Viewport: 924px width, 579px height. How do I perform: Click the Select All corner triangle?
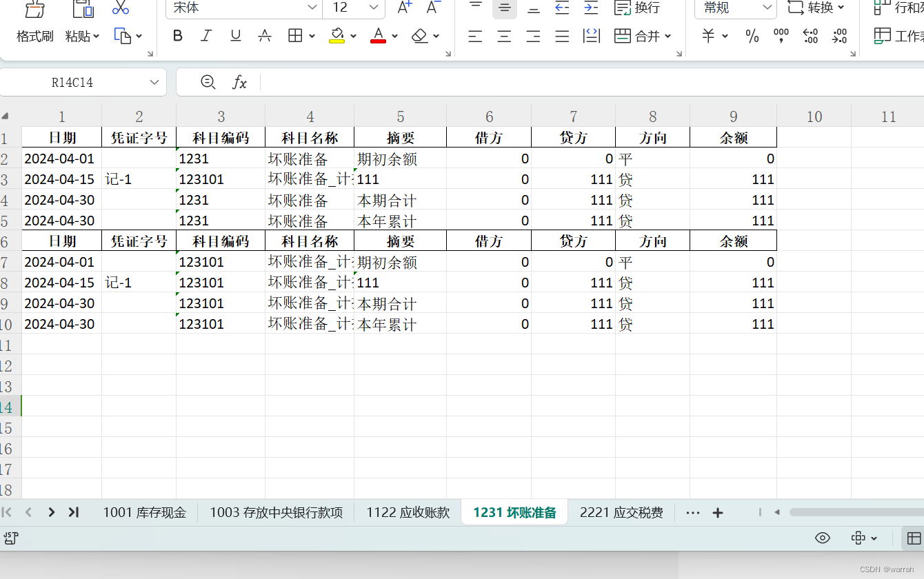pyautogui.click(x=6, y=116)
